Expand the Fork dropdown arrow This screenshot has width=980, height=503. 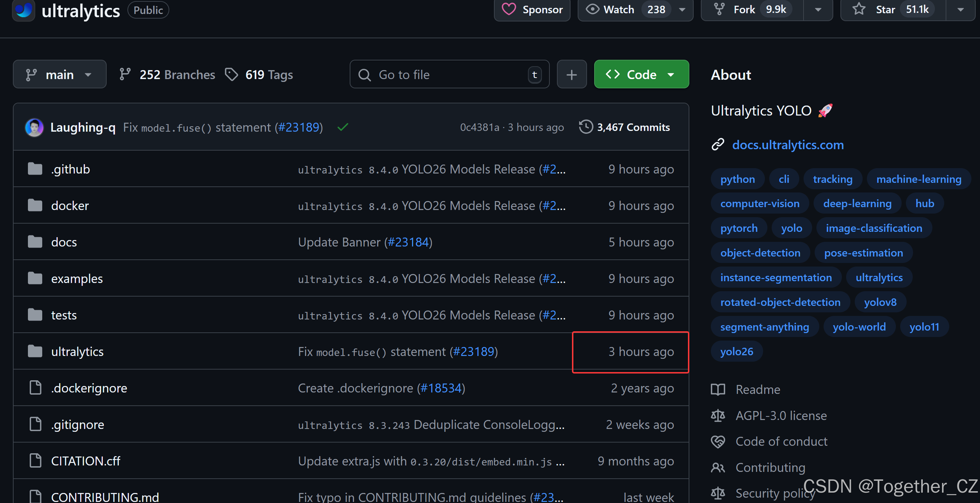tap(818, 10)
